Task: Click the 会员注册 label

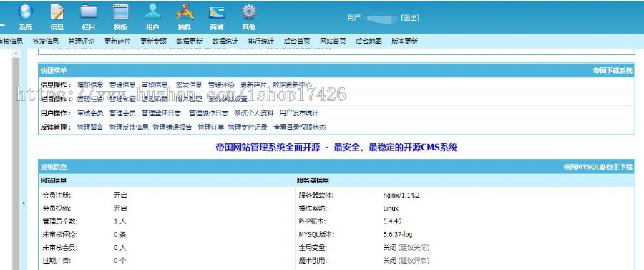Action: point(57,196)
